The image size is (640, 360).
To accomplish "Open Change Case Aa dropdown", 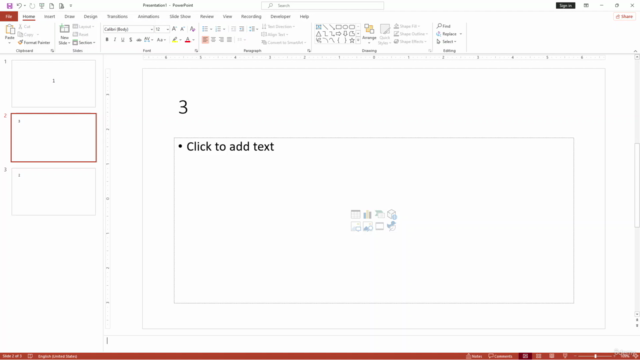I will tap(161, 40).
